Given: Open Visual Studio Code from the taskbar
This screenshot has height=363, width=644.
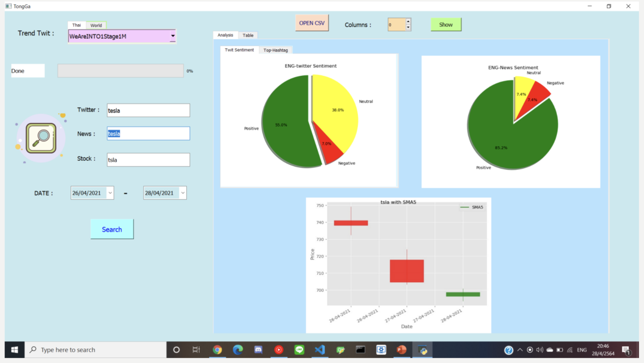Looking at the screenshot, I should (x=320, y=350).
